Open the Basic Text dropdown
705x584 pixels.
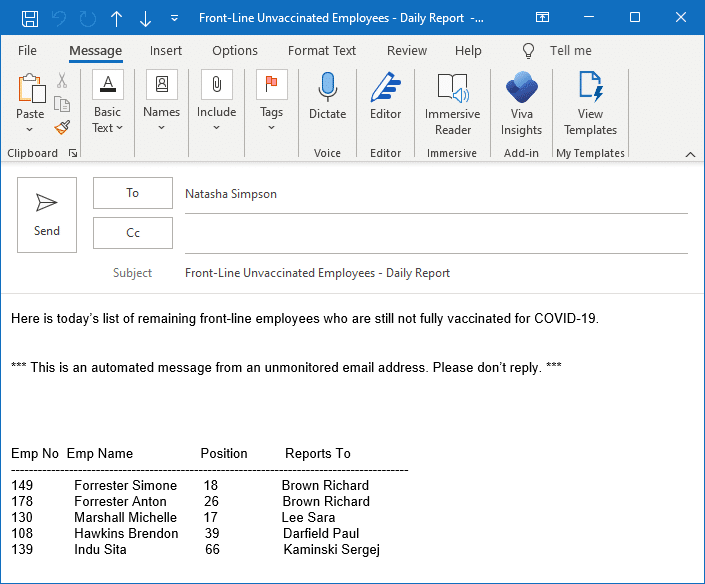click(108, 120)
